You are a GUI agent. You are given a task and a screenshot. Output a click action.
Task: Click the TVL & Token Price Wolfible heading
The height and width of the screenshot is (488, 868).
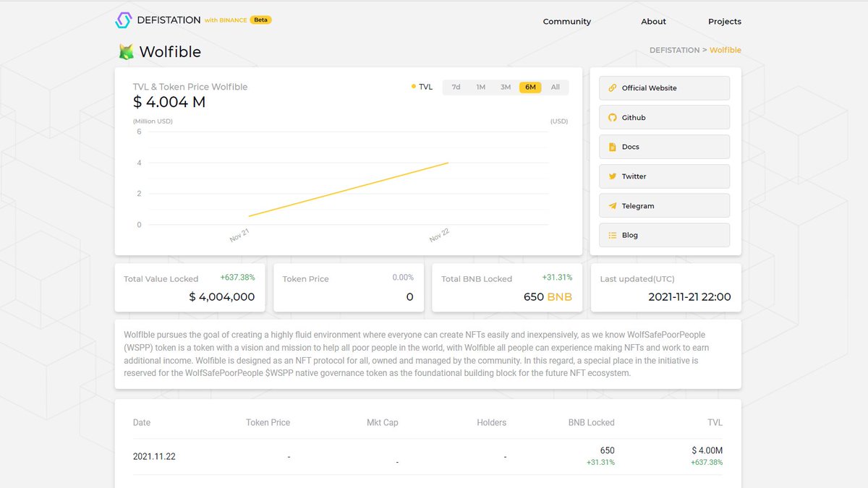pyautogui.click(x=190, y=87)
